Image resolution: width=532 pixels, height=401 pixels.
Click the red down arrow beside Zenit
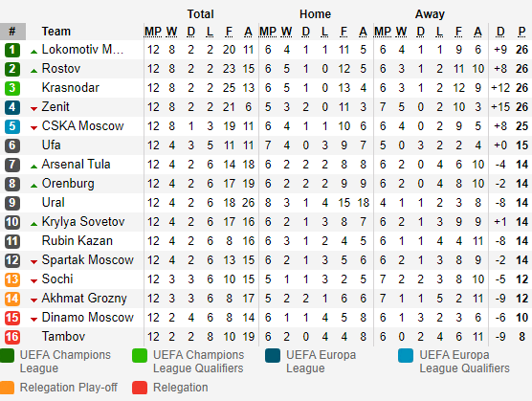pos(33,109)
